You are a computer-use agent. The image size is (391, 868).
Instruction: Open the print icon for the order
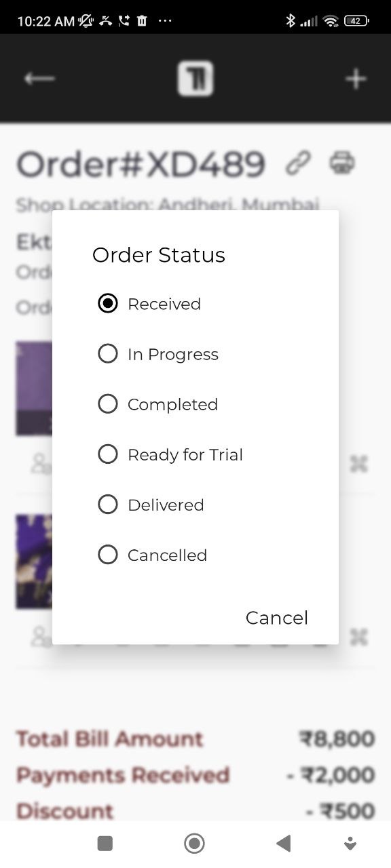pos(343,163)
